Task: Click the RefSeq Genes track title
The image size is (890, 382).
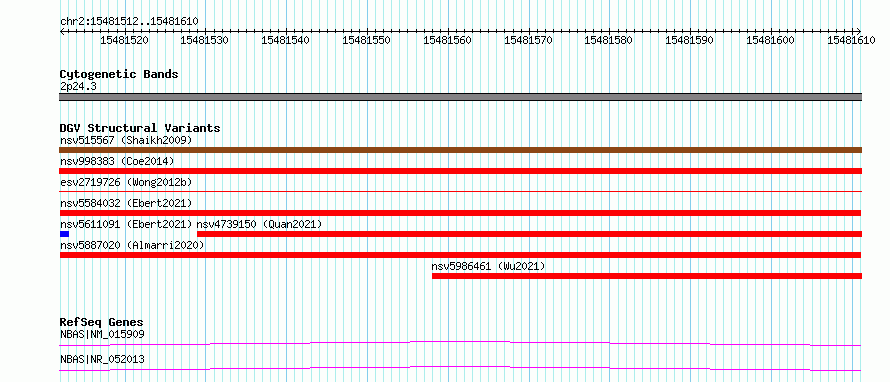Action: point(101,322)
